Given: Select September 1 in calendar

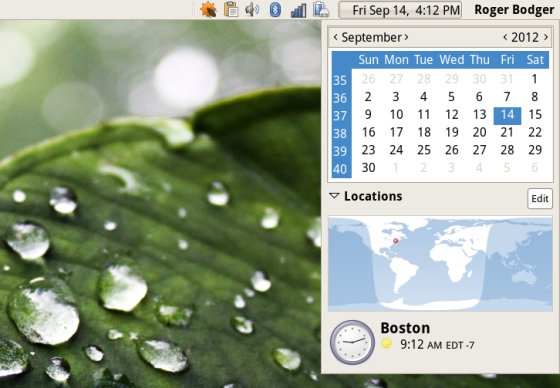Looking at the screenshot, I should (534, 79).
